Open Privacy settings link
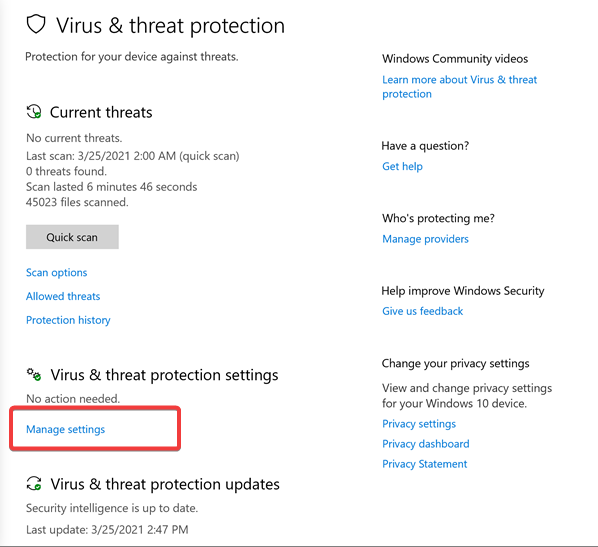Image resolution: width=598 pixels, height=547 pixels. point(419,424)
